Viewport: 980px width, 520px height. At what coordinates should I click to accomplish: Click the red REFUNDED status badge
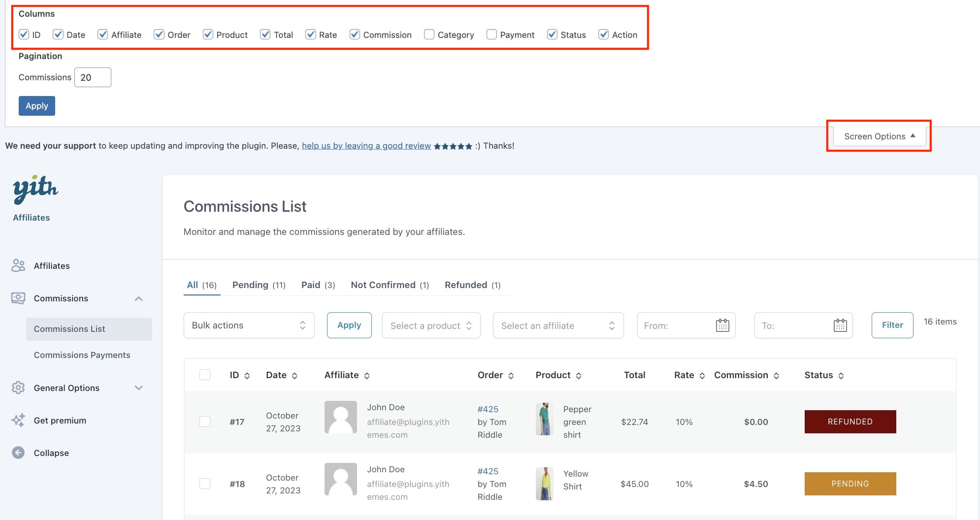click(x=850, y=422)
